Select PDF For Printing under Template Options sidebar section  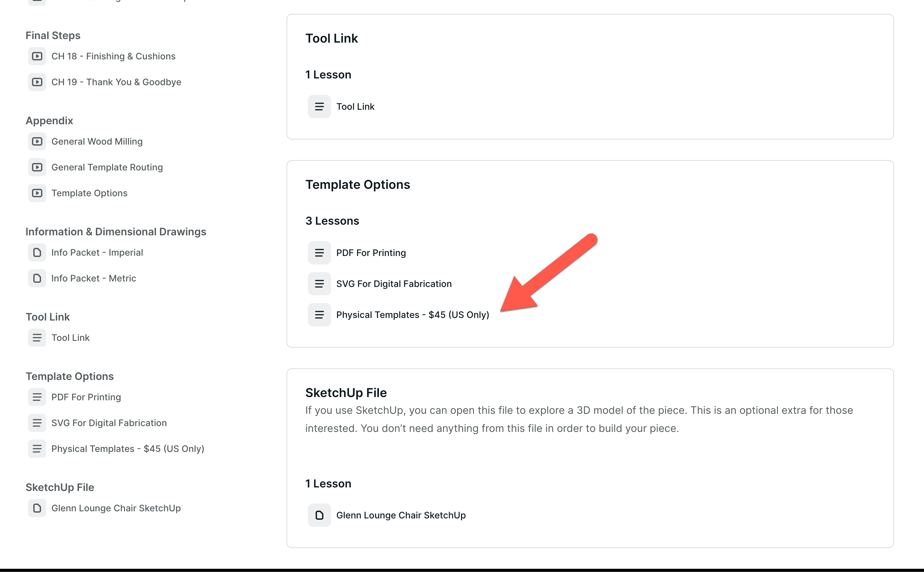pos(86,397)
